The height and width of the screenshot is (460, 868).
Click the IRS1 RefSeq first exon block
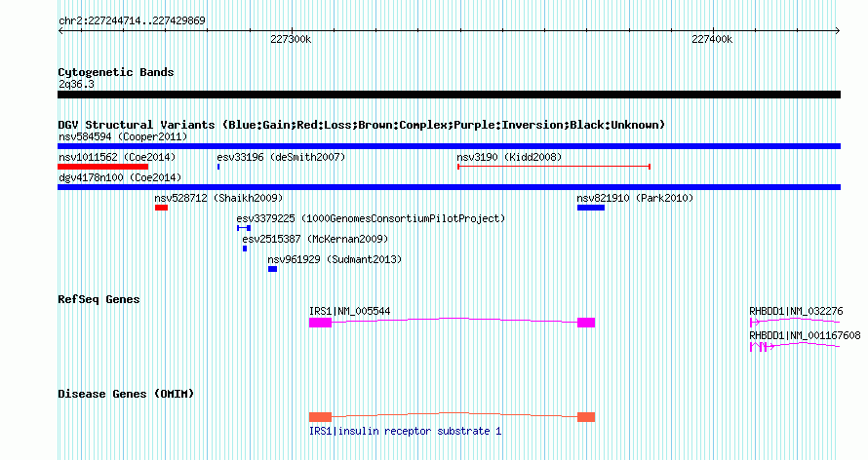[320, 323]
